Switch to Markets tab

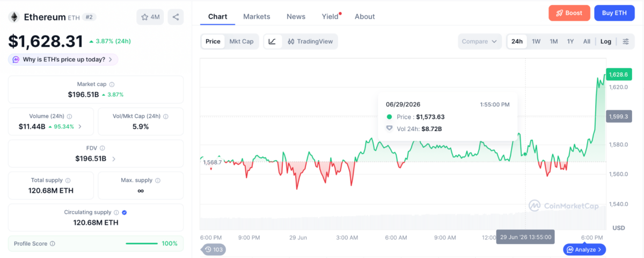click(x=257, y=17)
